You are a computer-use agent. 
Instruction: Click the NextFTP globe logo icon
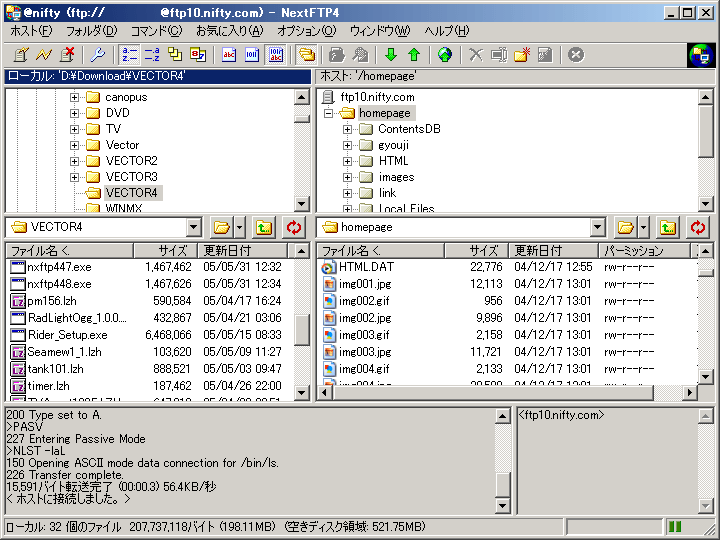tap(701, 55)
